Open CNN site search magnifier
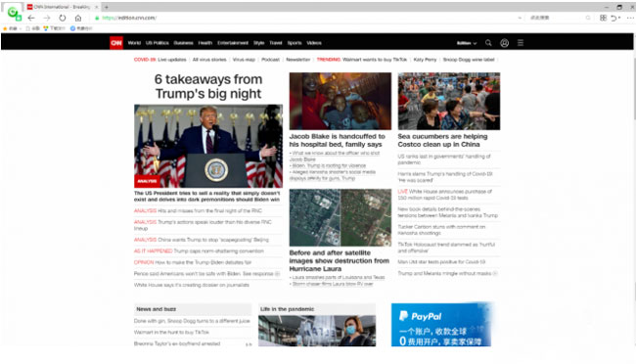This screenshot has width=636, height=364. [x=488, y=43]
